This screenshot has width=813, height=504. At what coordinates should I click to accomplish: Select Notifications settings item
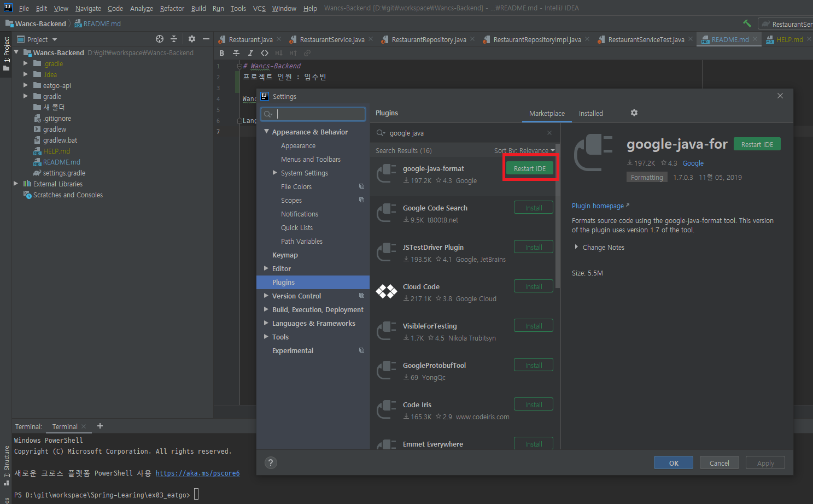300,214
